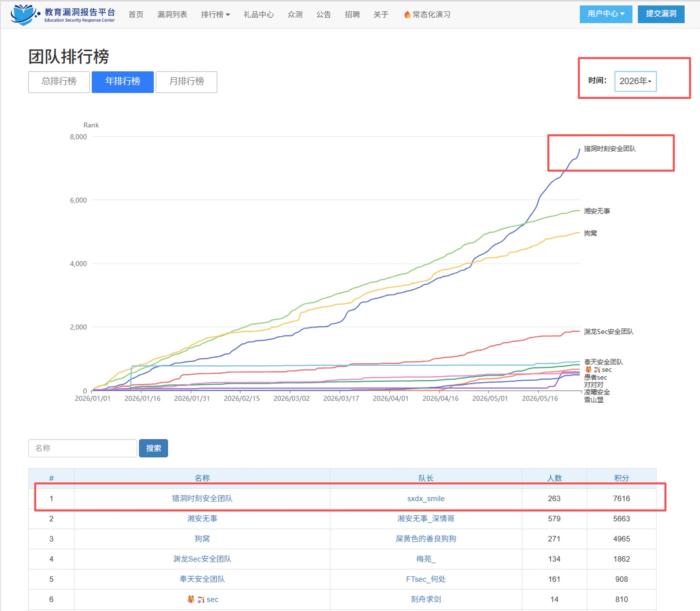Click the 团队排行榜 heading

(69, 56)
